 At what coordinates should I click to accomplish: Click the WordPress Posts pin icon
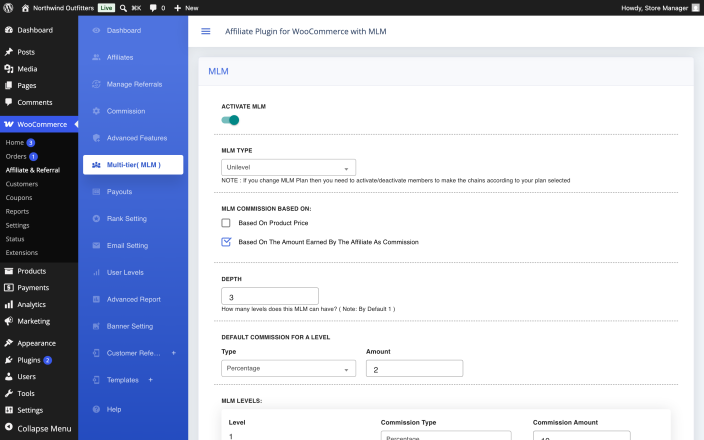(9, 52)
